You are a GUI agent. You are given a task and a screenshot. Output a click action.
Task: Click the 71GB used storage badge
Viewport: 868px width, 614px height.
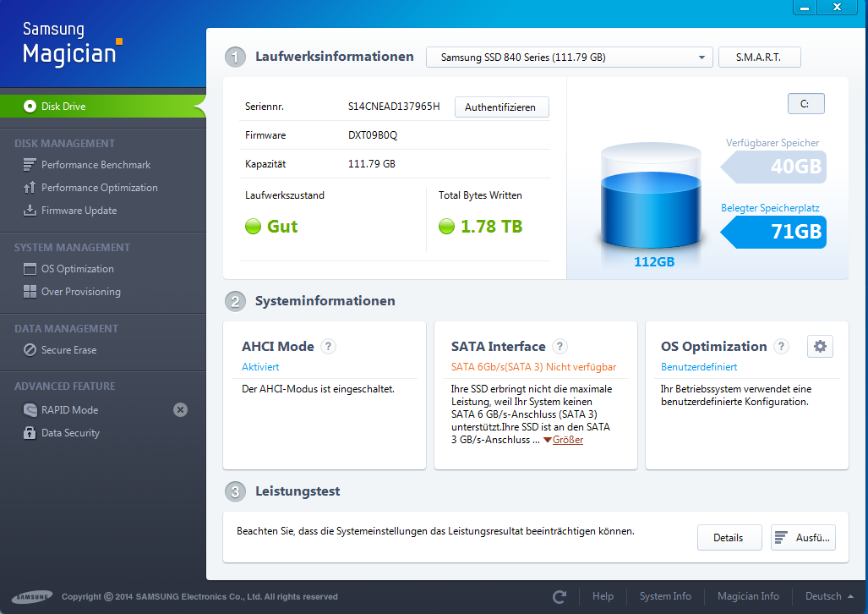[773, 232]
